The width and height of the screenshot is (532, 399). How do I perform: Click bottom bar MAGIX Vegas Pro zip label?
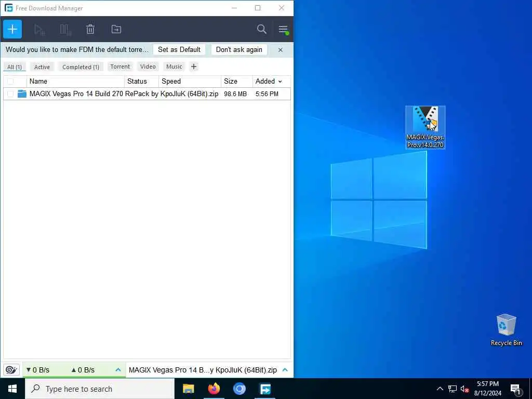(x=203, y=370)
